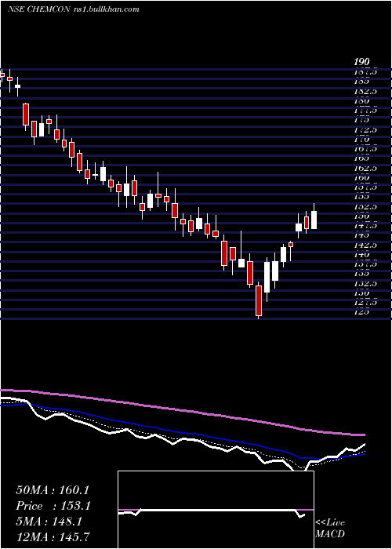Click the 152.5 price axis label

click(x=366, y=206)
